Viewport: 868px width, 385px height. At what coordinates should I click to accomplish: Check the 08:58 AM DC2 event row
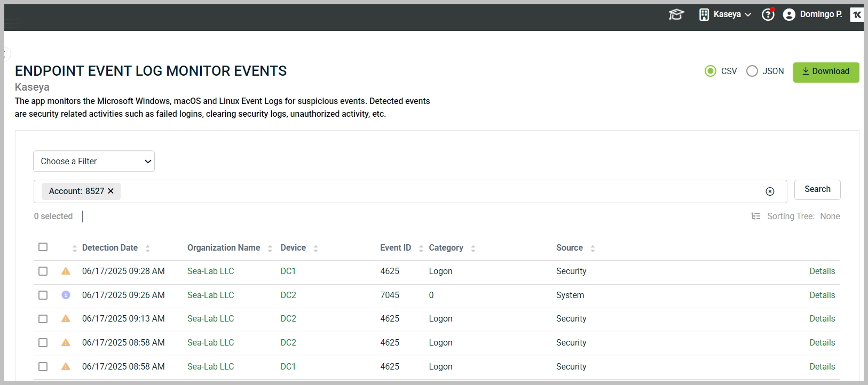(43, 342)
